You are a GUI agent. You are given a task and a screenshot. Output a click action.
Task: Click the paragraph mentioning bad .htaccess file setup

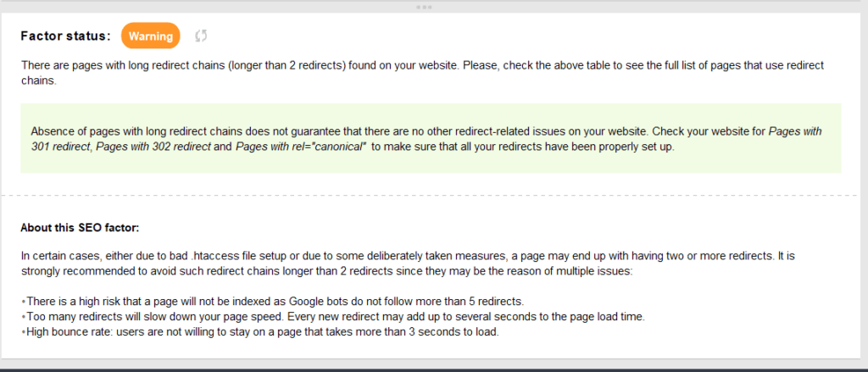tap(409, 264)
